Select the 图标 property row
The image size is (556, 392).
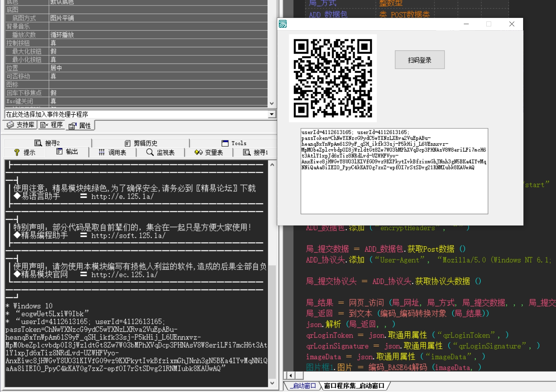coord(136,84)
